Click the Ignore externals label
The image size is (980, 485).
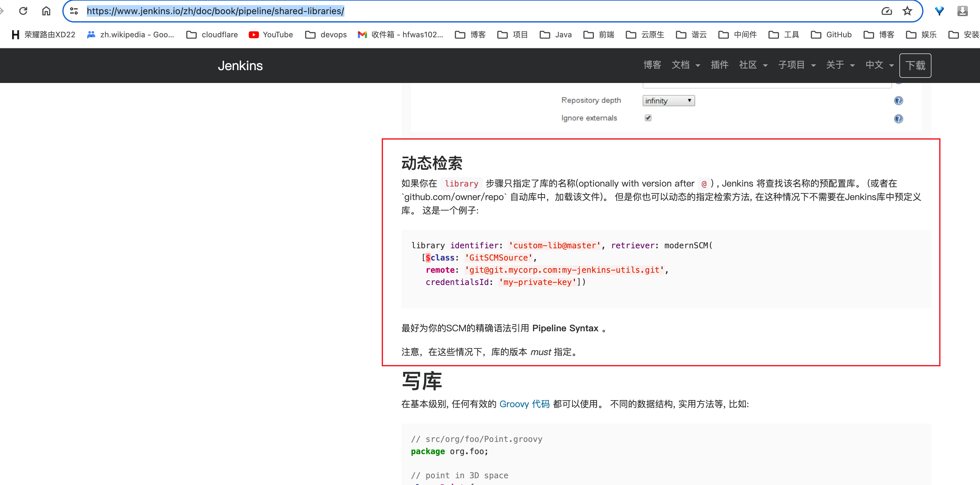[589, 118]
